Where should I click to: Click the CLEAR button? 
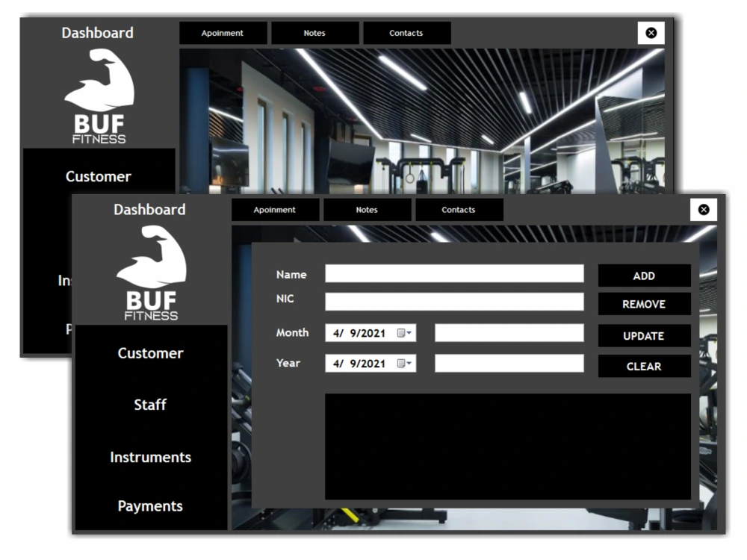(x=644, y=366)
